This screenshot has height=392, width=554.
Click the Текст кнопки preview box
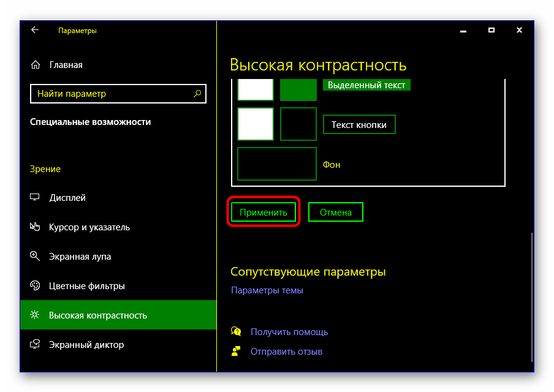point(359,124)
